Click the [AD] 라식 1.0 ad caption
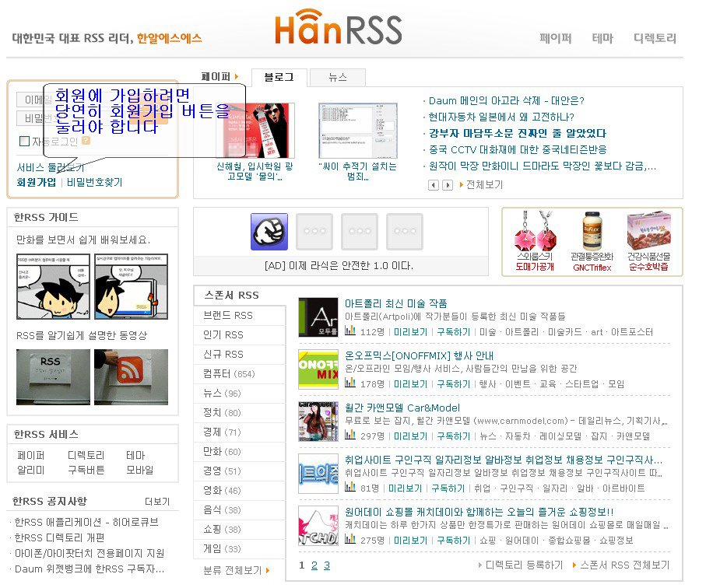Image resolution: width=706 pixels, height=588 pixels. 339,266
